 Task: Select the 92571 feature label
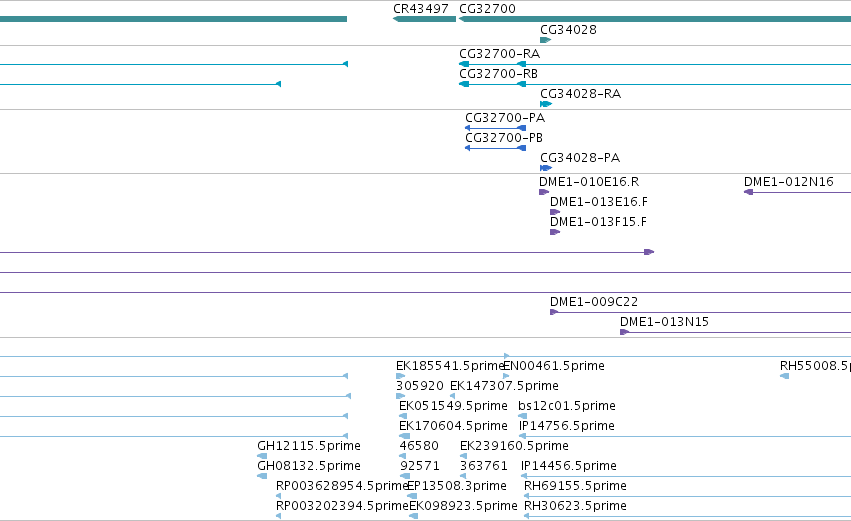(x=420, y=466)
